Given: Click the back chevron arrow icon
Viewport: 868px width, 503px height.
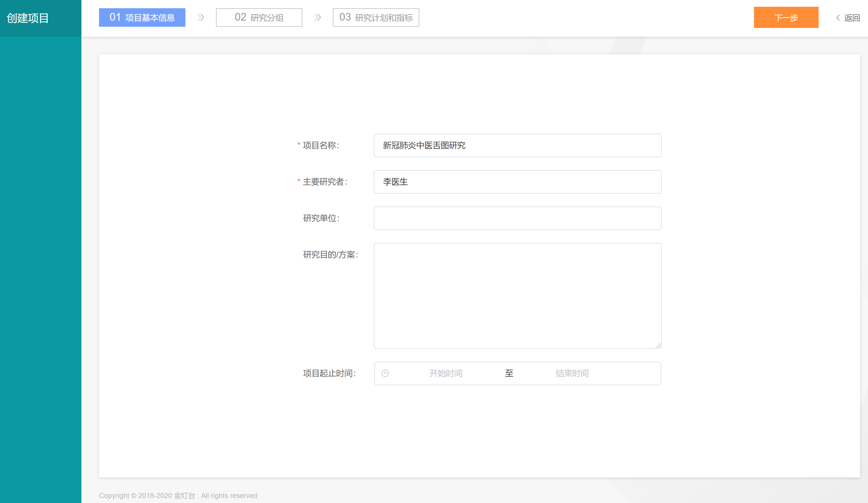Looking at the screenshot, I should [x=838, y=18].
